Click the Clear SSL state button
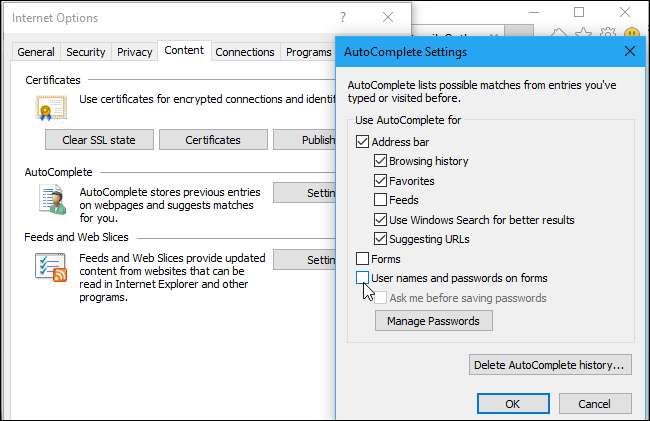Image resolution: width=650 pixels, height=421 pixels. click(x=98, y=139)
